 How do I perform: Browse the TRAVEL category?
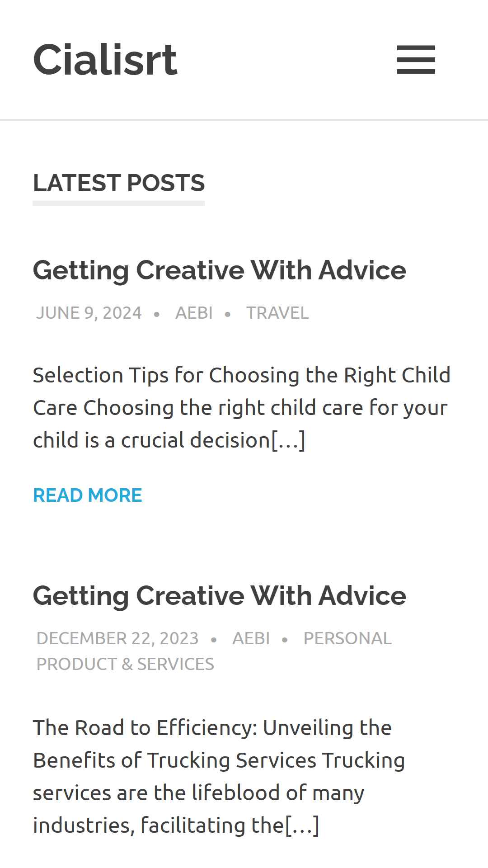(x=277, y=313)
